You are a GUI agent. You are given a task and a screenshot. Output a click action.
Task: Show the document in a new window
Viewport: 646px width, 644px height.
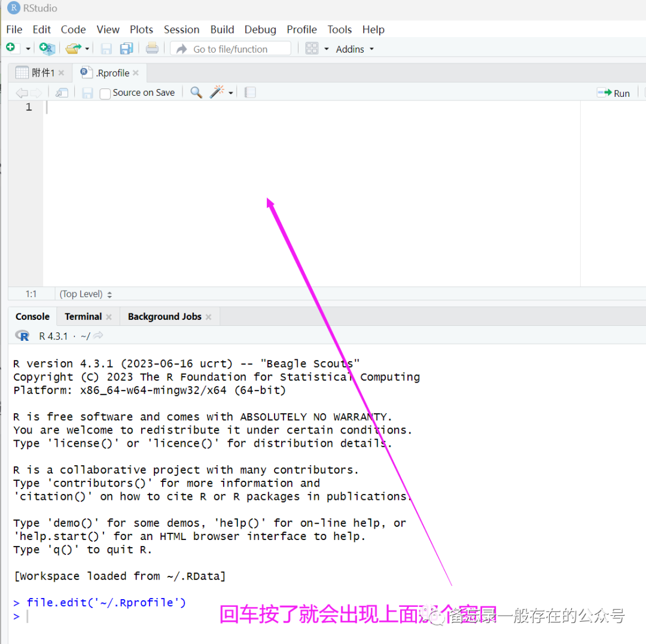(62, 93)
